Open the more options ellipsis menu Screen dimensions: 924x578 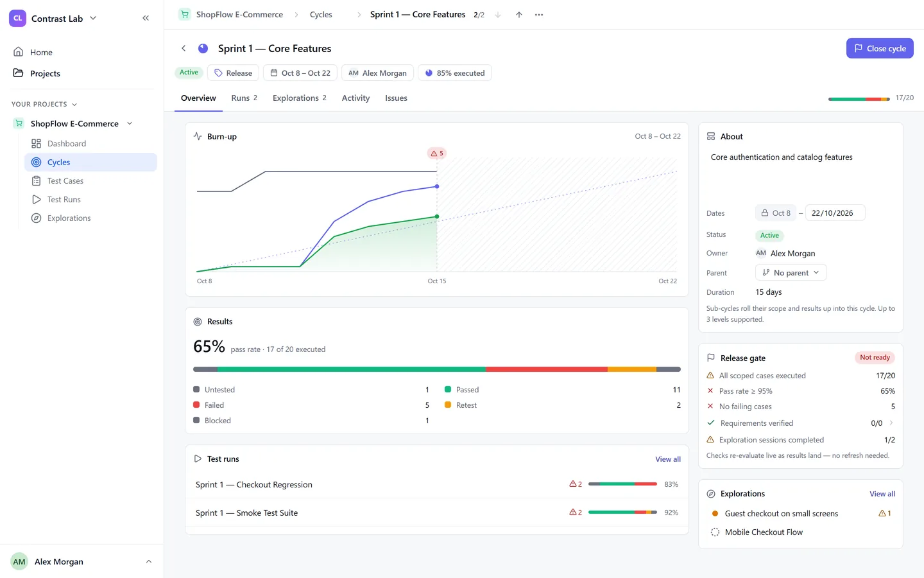(539, 15)
